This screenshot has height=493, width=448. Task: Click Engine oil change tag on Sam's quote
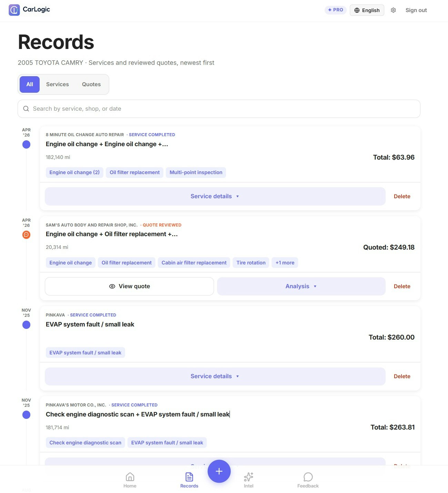(71, 263)
